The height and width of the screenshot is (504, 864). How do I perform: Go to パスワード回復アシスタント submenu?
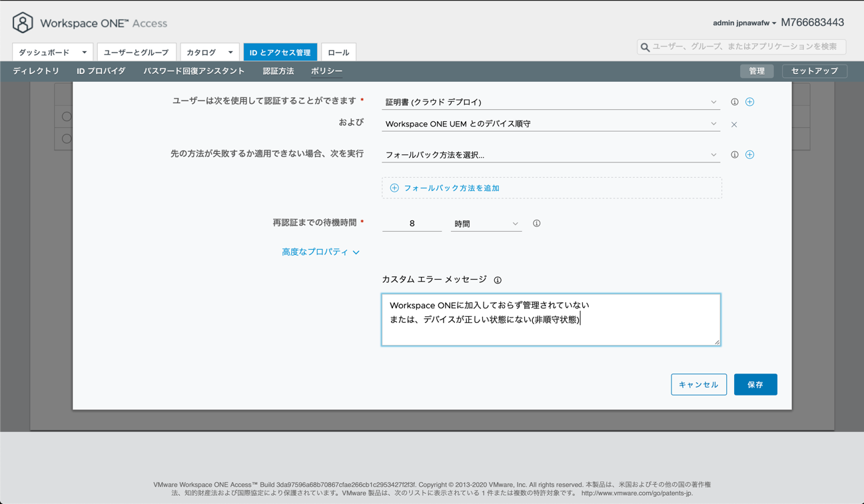[x=194, y=71]
